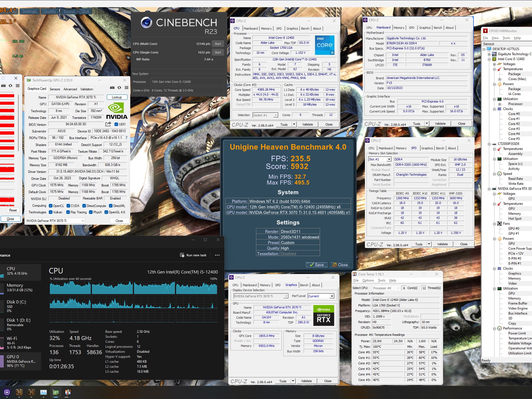Viewport: 532px width, 399px height.
Task: Click the Cinebench sphere logo
Action: pyautogui.click(x=146, y=23)
